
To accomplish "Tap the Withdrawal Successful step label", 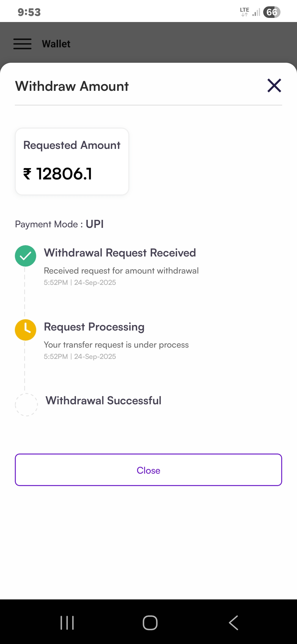I will click(x=103, y=400).
